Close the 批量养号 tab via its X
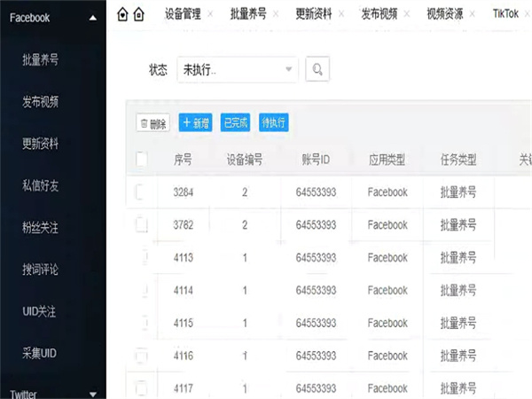Viewport: 532px width, 399px height. [276, 15]
